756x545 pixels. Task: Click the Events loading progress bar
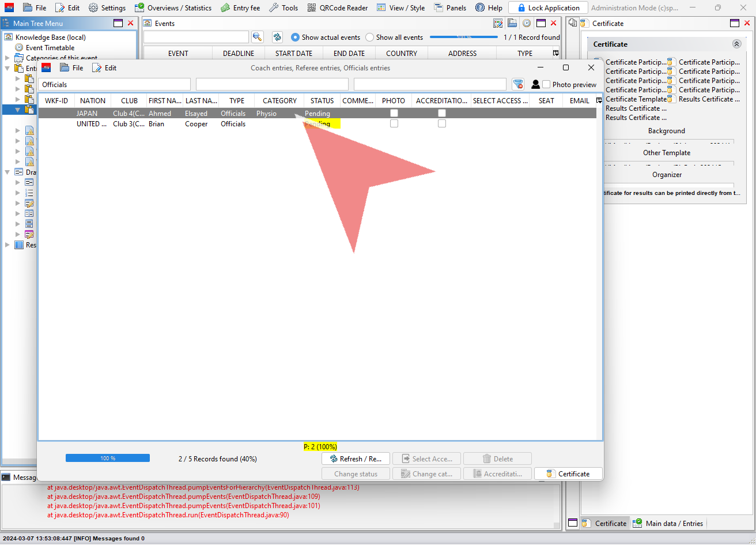pos(464,37)
